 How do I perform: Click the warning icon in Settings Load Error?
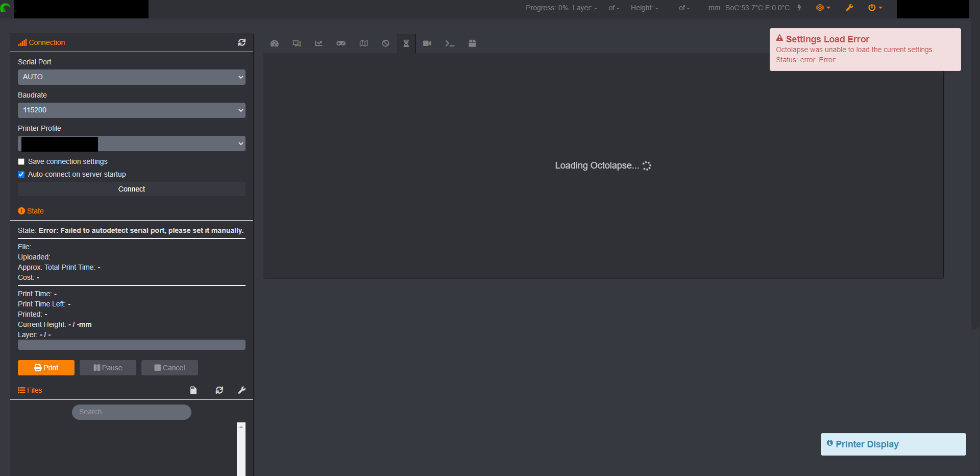tap(779, 38)
